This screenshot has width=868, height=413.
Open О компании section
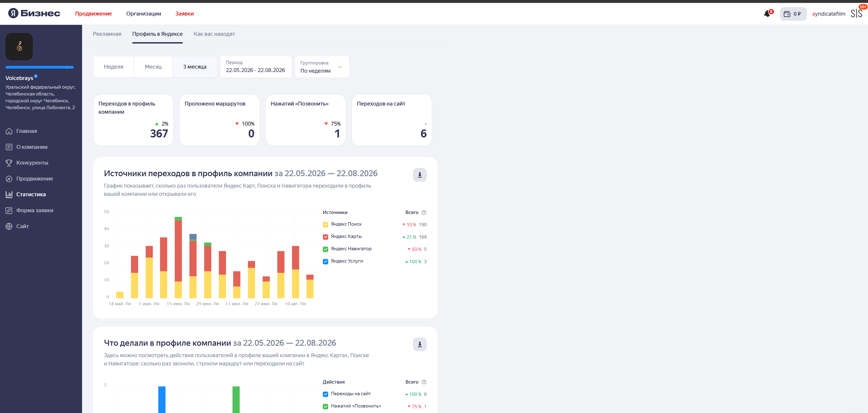pyautogui.click(x=32, y=147)
